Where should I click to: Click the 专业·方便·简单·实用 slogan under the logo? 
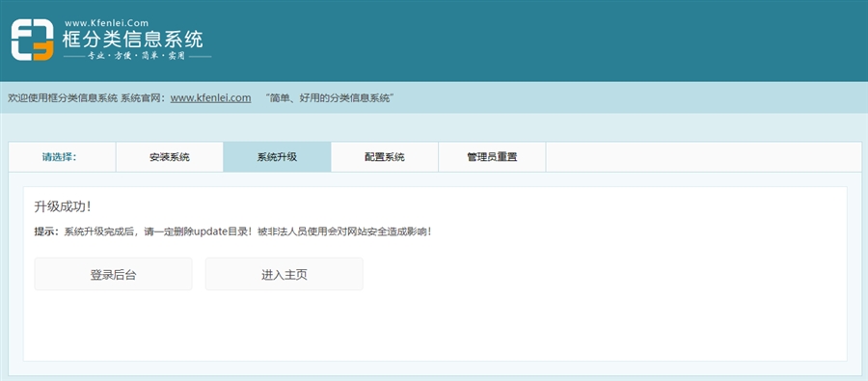coord(137,57)
